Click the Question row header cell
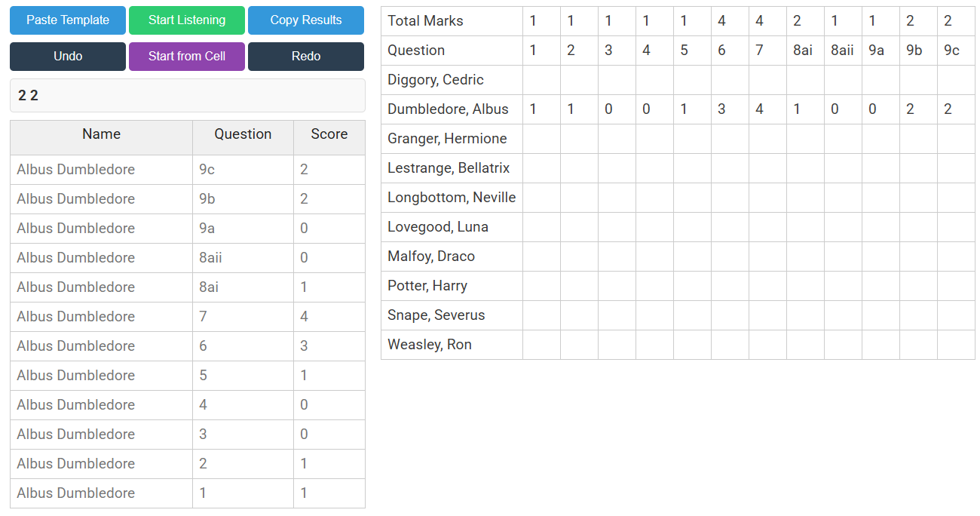This screenshot has width=980, height=516. click(x=413, y=50)
